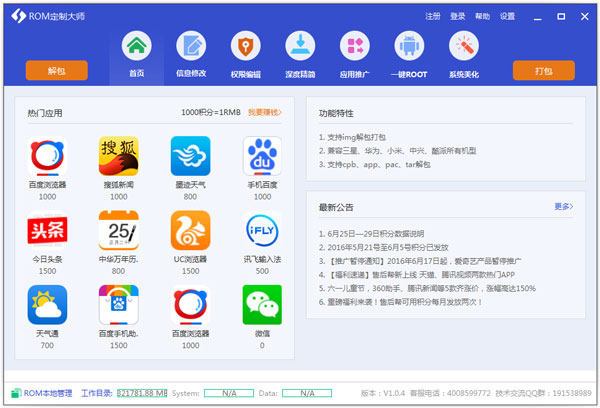Select 微信 WeChat icon

[x=262, y=305]
